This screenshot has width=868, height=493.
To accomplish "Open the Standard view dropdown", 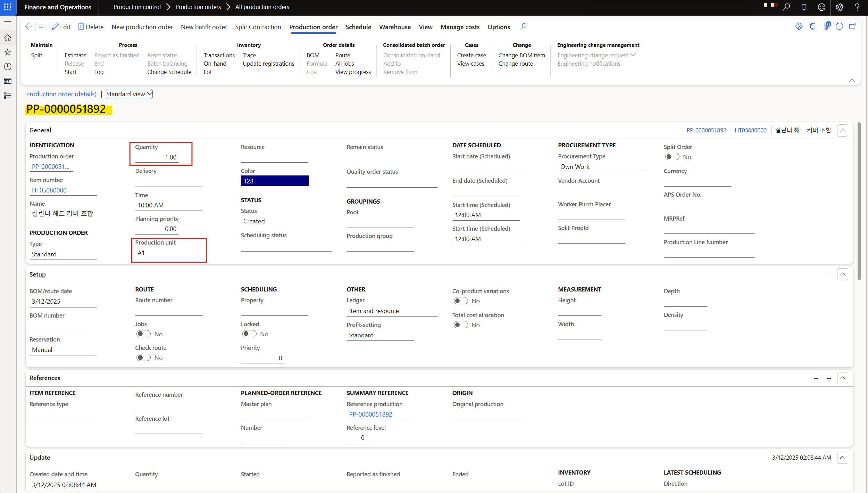I will (x=129, y=94).
